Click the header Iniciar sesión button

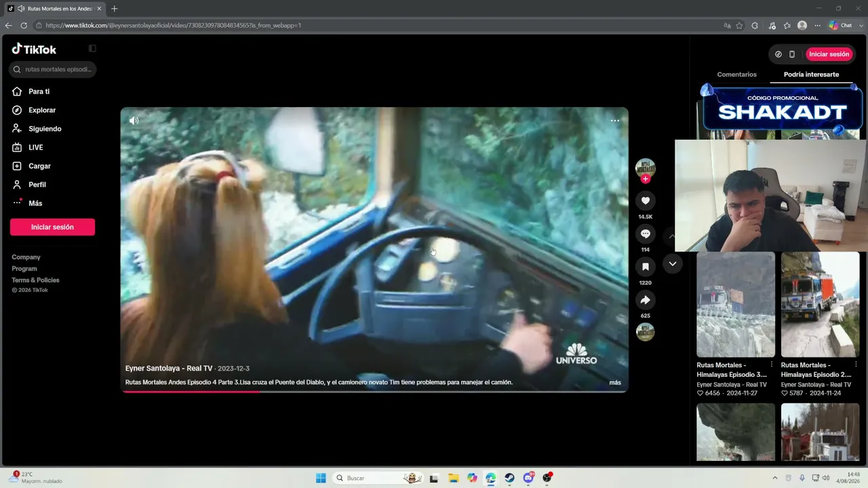coord(829,54)
